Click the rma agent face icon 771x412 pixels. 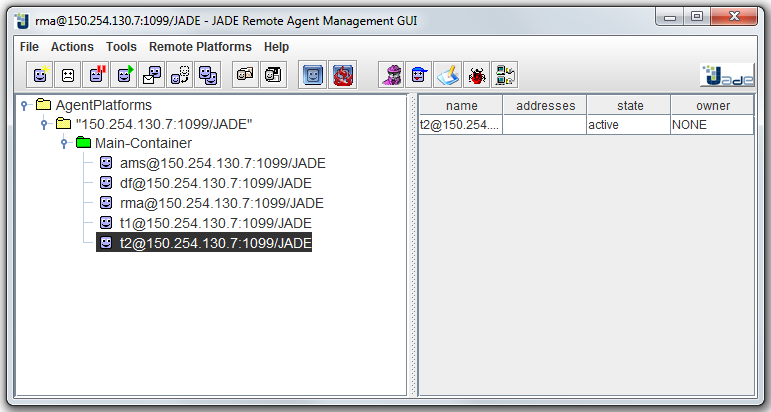106,203
